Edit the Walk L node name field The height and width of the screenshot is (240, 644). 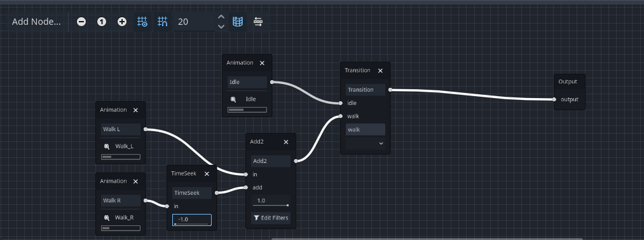121,129
